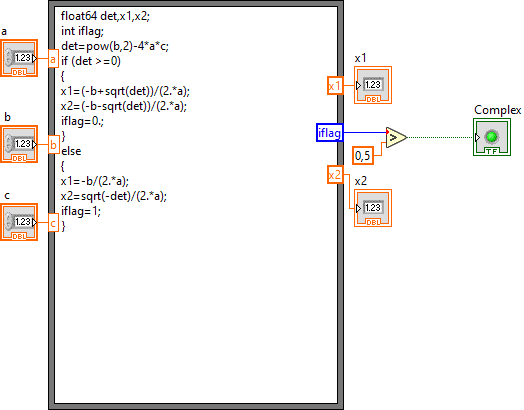Click the x1 output tunnel on formula node
The image size is (524, 410).
pos(335,86)
